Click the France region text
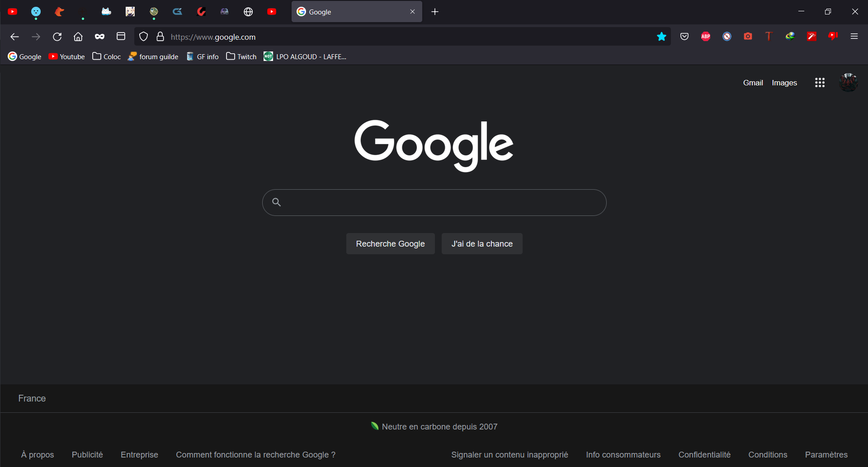Screen dimensions: 868x467 [x=32, y=398]
